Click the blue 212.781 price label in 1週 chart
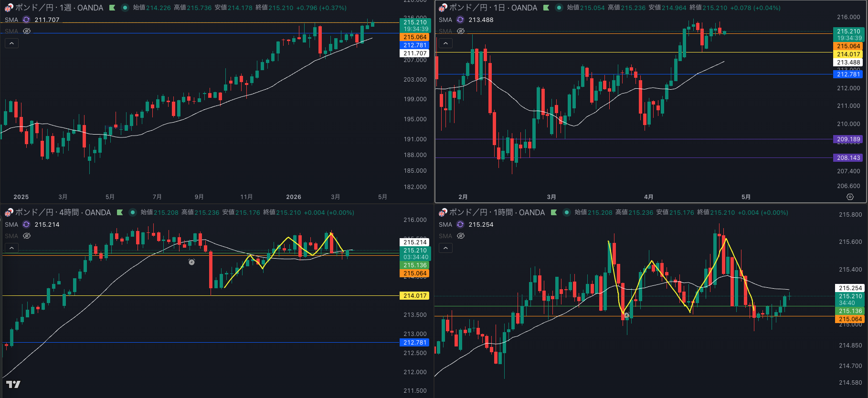 415,45
